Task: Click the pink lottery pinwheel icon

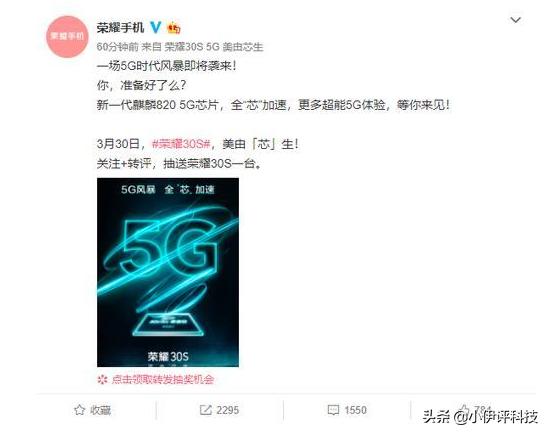Action: pyautogui.click(x=102, y=380)
